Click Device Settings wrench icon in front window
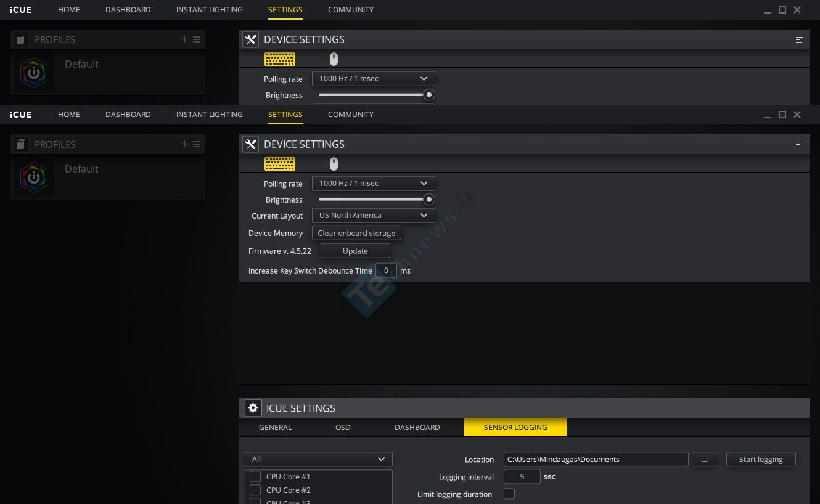The image size is (820, 504). [x=250, y=144]
